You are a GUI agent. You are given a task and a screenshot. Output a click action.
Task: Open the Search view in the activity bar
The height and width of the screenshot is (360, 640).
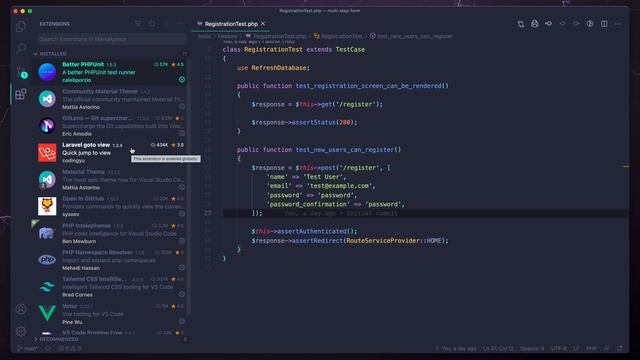coord(21,49)
